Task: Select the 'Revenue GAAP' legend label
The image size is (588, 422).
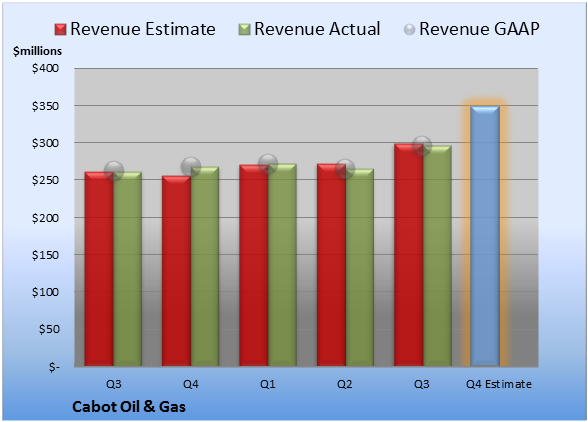Action: pyautogui.click(x=479, y=29)
